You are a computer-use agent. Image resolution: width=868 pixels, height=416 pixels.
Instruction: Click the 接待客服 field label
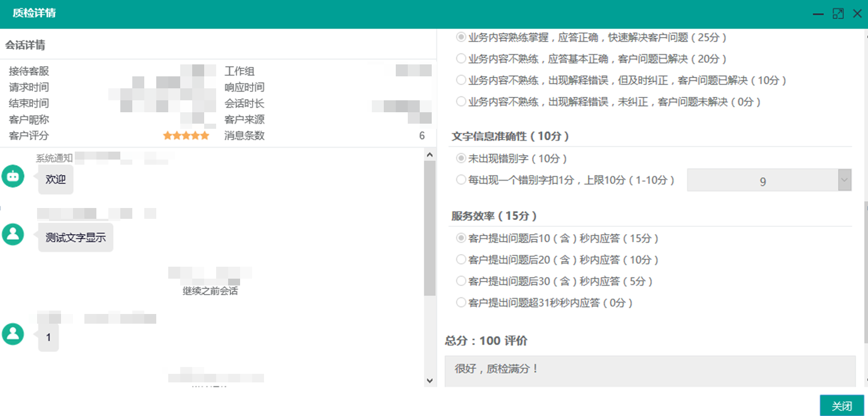pyautogui.click(x=29, y=71)
